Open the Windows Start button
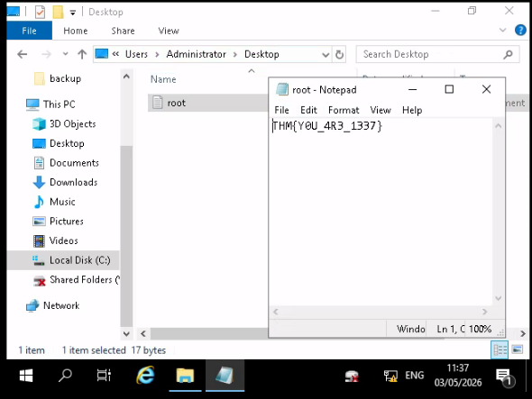Viewport: 532px width, 399px height. coord(26,376)
